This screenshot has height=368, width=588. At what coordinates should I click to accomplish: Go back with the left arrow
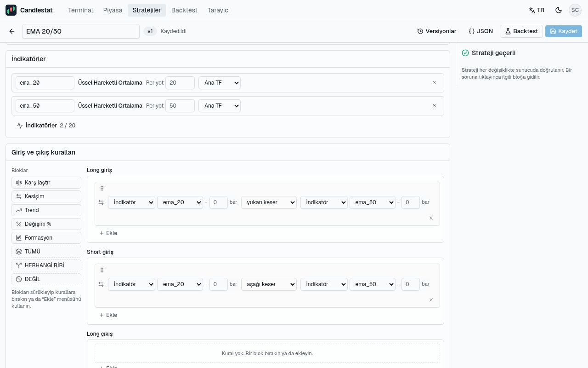pos(12,31)
